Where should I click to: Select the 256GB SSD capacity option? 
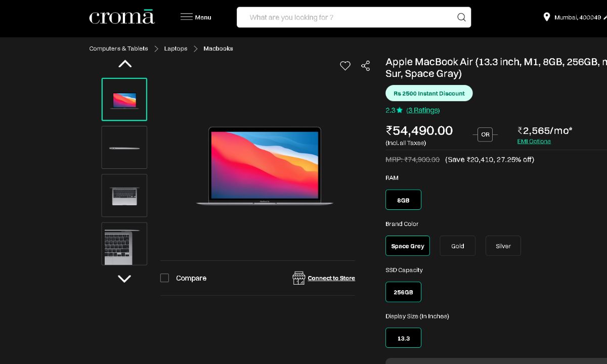point(403,292)
